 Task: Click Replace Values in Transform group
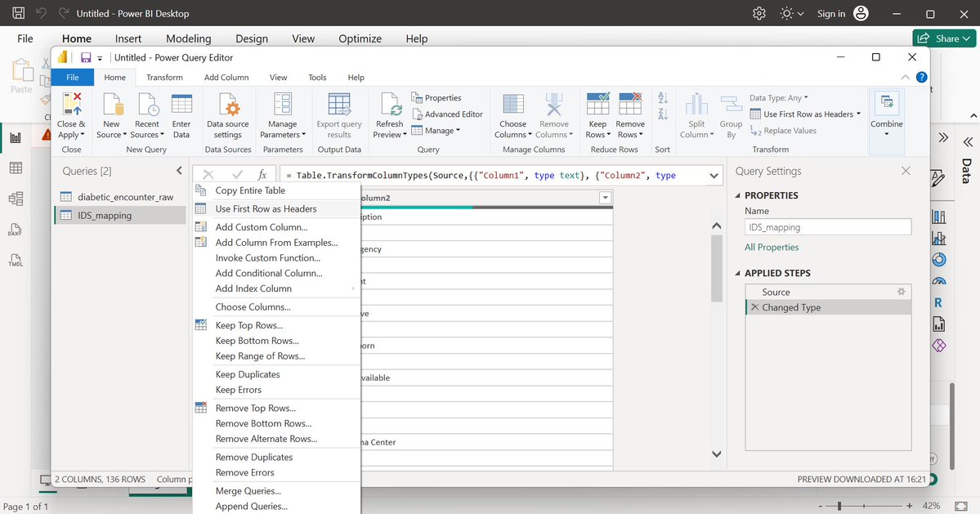point(783,131)
